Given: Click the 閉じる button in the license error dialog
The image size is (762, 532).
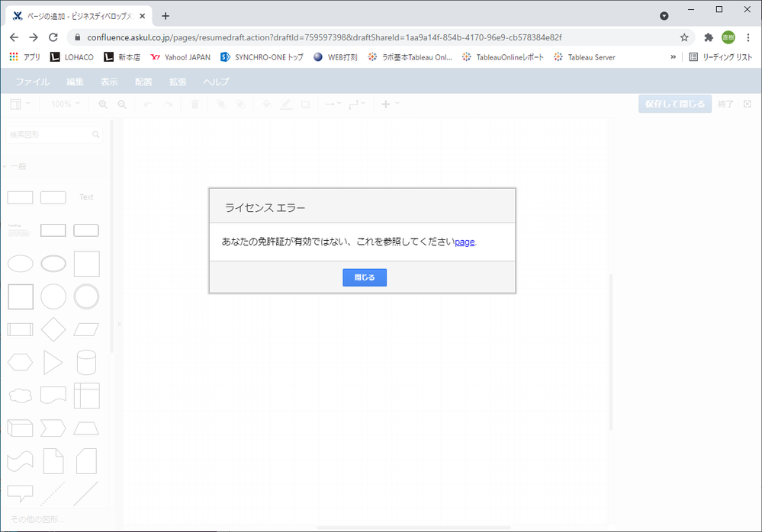Looking at the screenshot, I should pos(364,277).
